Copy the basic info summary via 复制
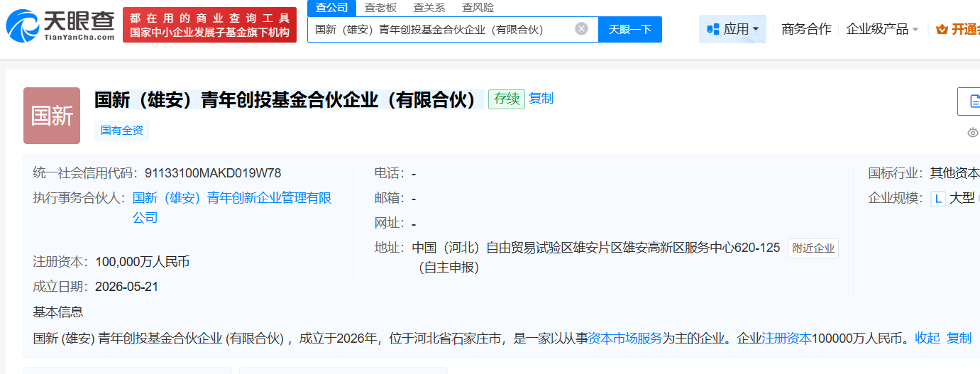Screen dimensions: 980x374 [x=959, y=338]
